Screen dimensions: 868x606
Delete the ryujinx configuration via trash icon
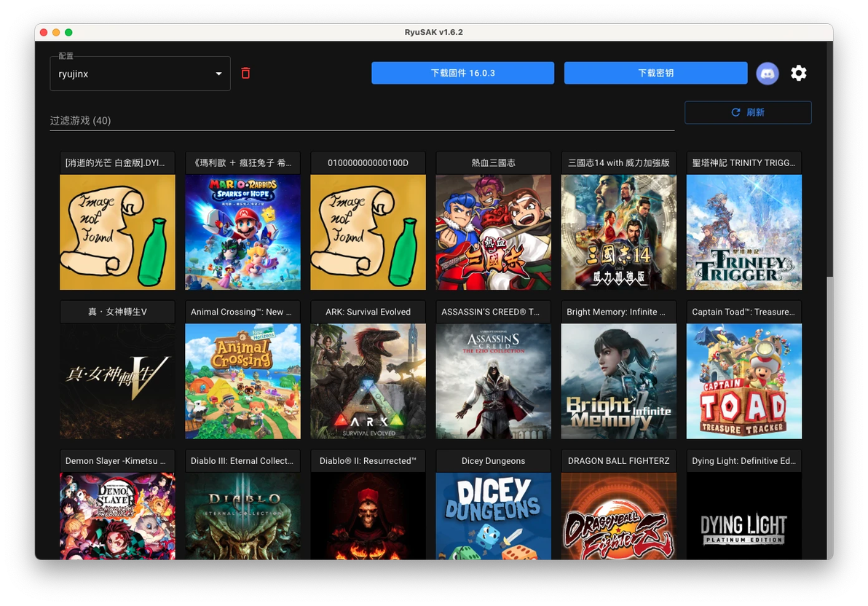tap(245, 73)
